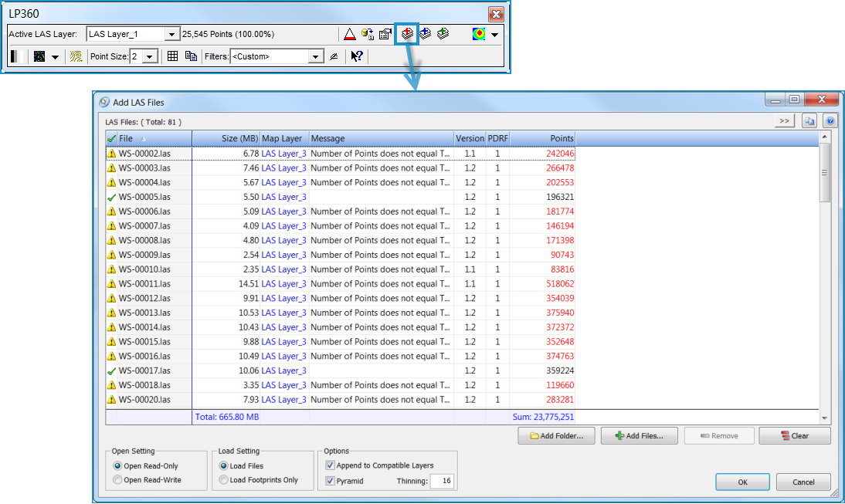Sort by the PDRF column header
The height and width of the screenshot is (504, 845).
coord(497,138)
